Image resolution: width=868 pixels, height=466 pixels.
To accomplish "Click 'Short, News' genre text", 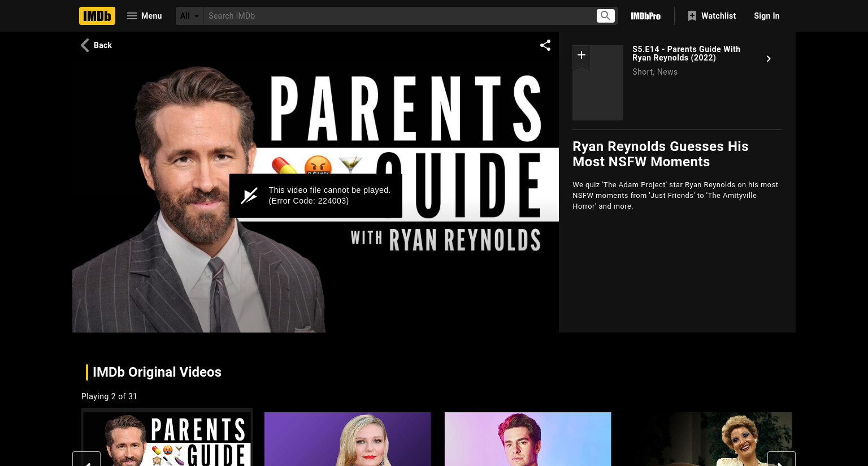I will [655, 72].
